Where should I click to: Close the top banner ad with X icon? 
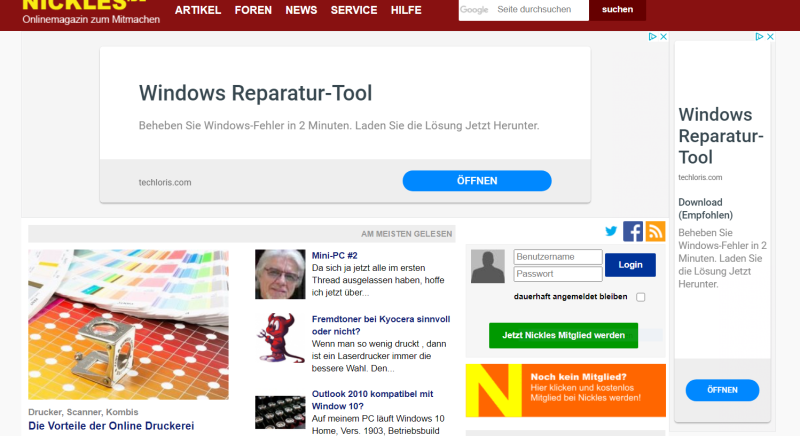(x=662, y=37)
